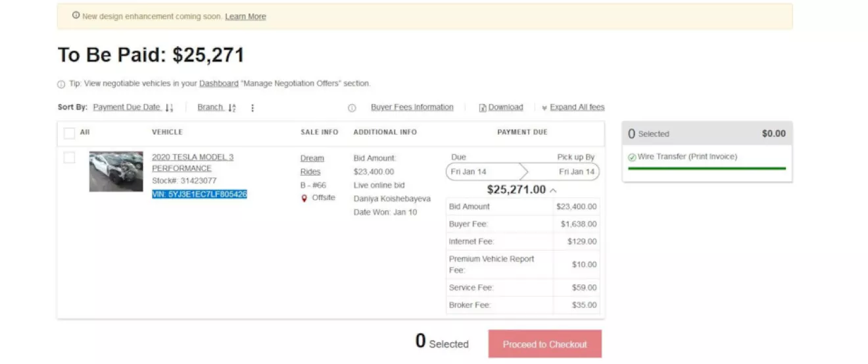Click the tip info icon below the total

point(61,84)
